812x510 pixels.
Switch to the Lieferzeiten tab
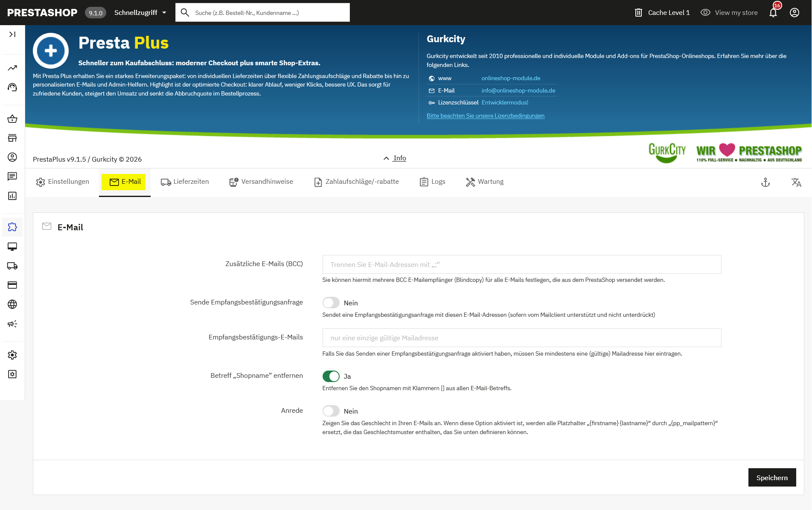[185, 182]
